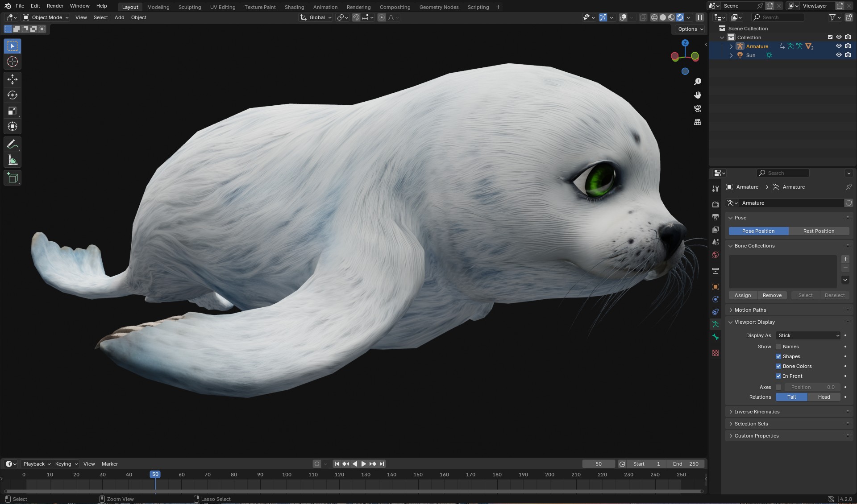
Task: Select the Measure tool
Action: 12,159
